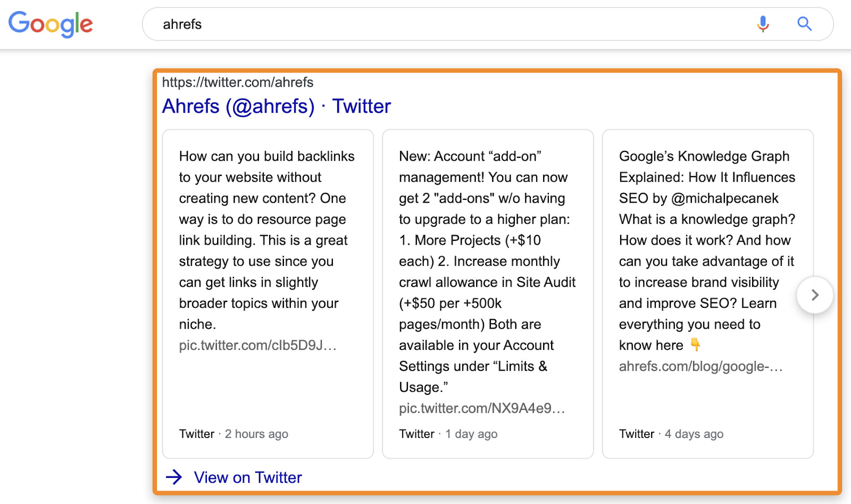The width and height of the screenshot is (851, 504).
Task: Activate voice search with the microphone icon
Action: point(762,23)
